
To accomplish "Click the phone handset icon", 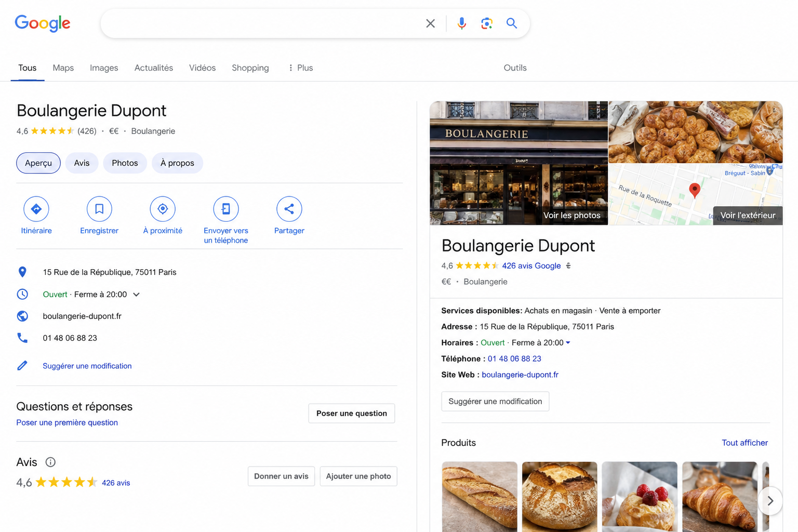I will tap(22, 338).
